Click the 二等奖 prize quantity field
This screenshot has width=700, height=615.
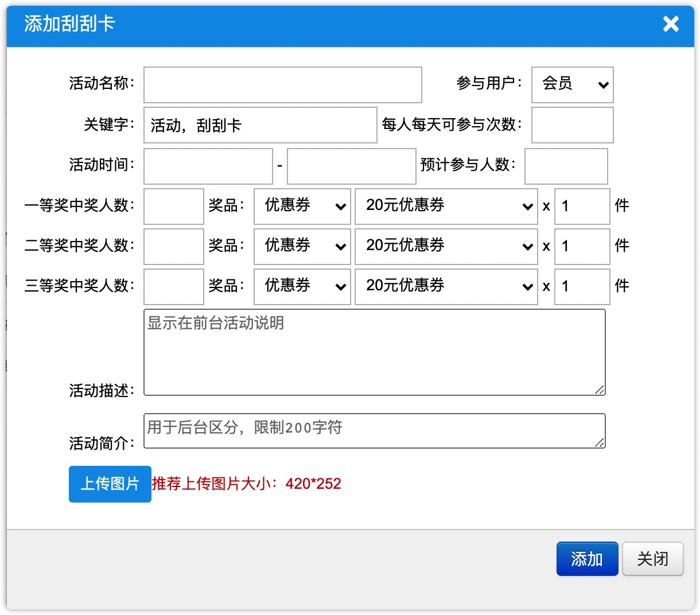[x=582, y=247]
